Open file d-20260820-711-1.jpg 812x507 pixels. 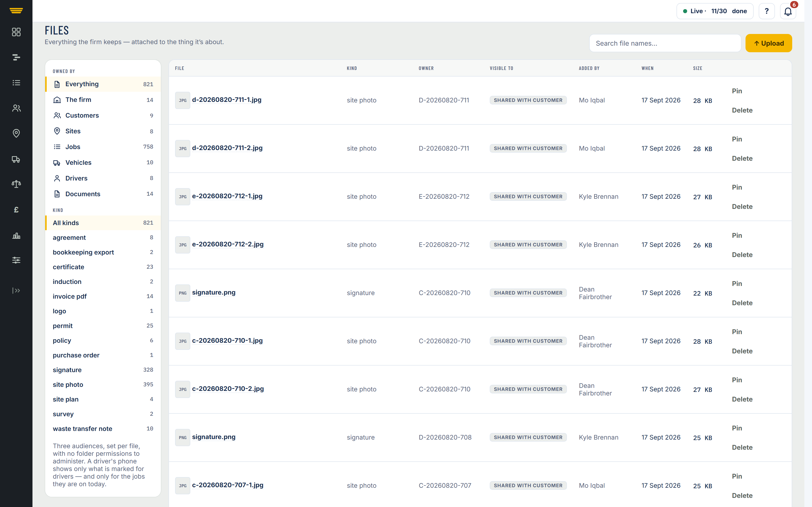(227, 100)
